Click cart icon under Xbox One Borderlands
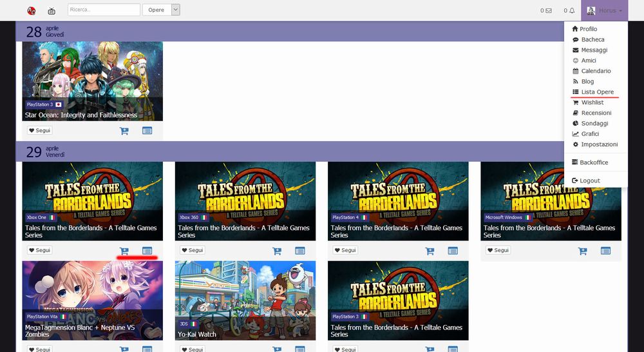Viewport: 644px width, 352px height. pyautogui.click(x=124, y=251)
